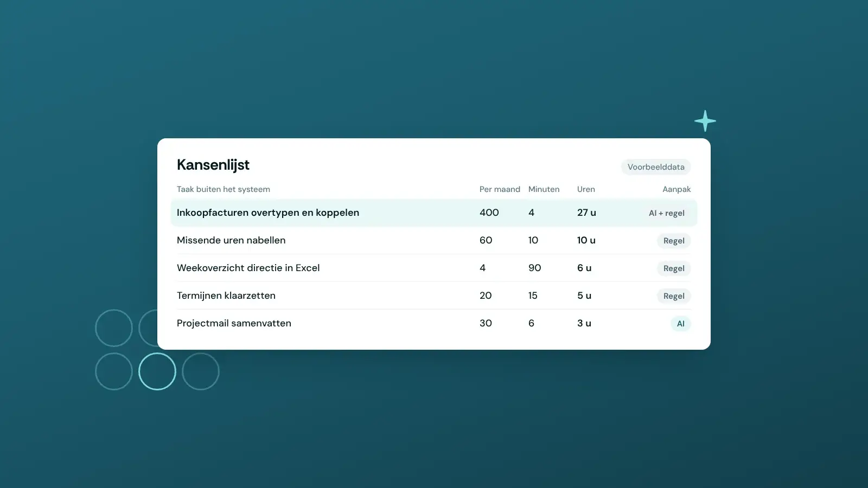Click the '3 u' hours value

584,323
